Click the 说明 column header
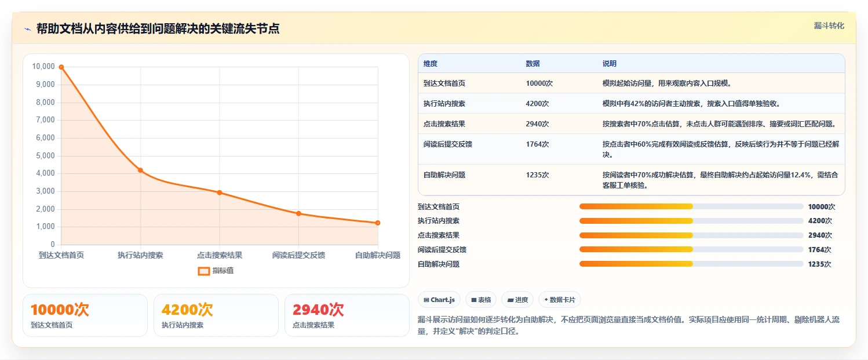The width and height of the screenshot is (868, 360). [610, 63]
